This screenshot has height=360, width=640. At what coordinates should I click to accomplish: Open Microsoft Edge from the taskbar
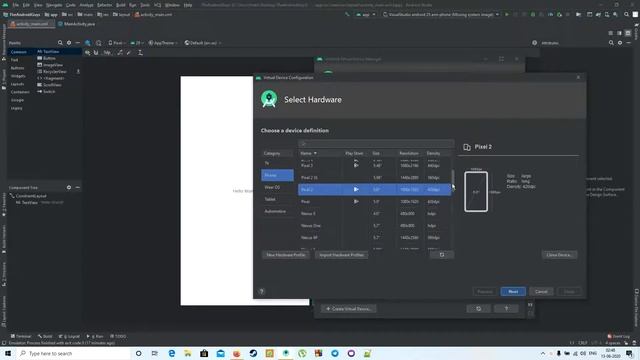tap(171, 353)
